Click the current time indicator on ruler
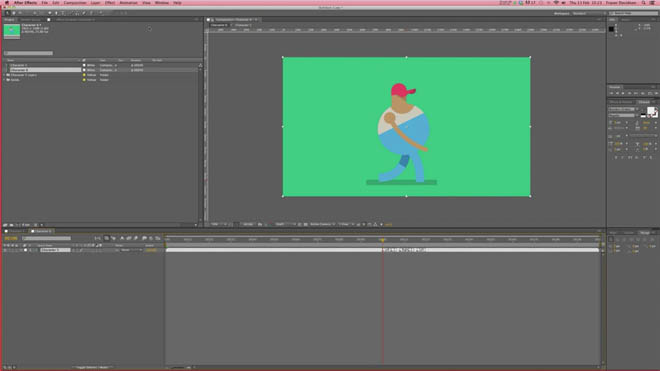660x371 pixels. pyautogui.click(x=383, y=240)
